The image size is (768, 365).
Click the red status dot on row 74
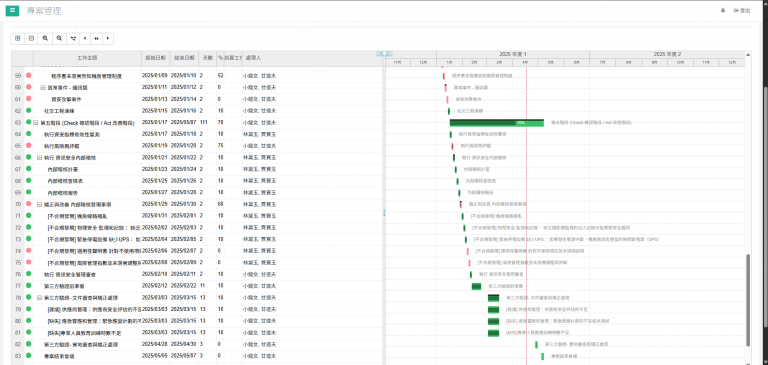click(x=28, y=250)
